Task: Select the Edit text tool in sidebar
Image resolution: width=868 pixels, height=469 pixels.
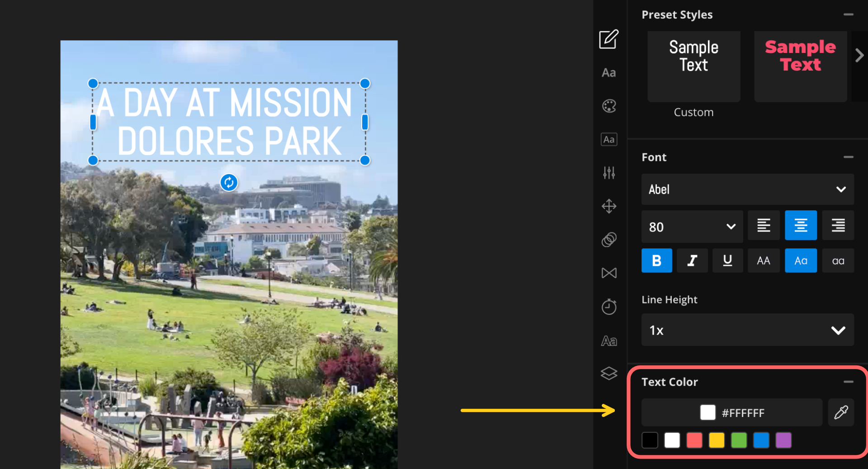Action: click(609, 39)
